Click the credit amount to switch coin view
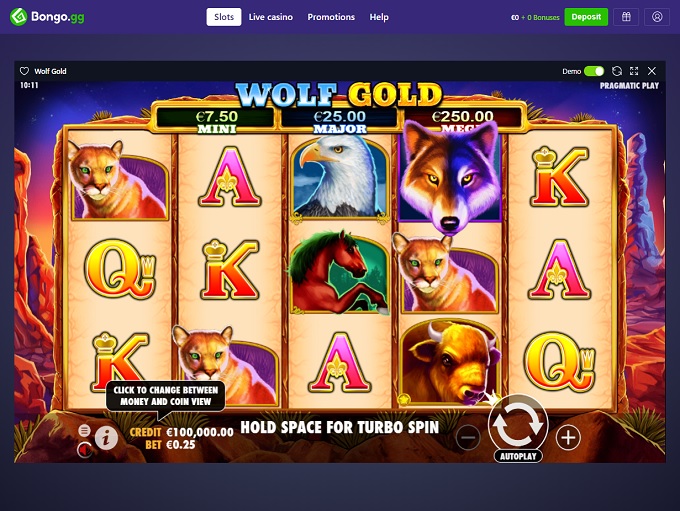The width and height of the screenshot is (680, 511). click(200, 432)
